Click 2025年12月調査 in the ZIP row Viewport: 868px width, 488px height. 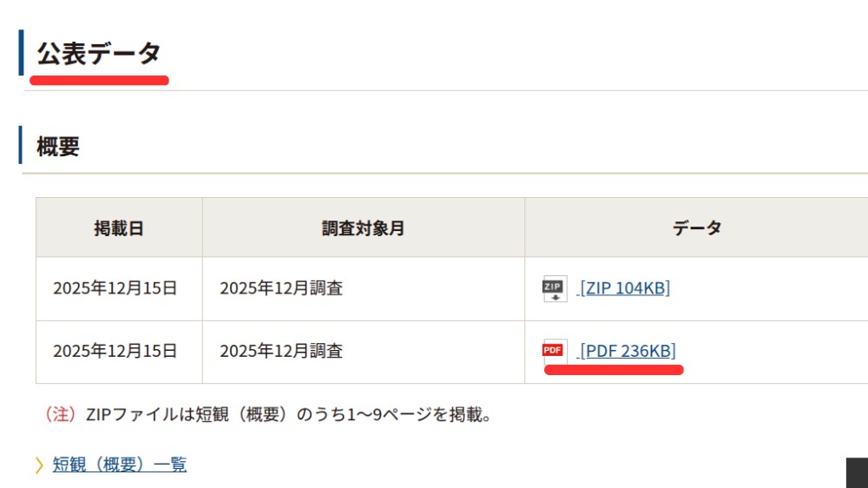(x=281, y=288)
